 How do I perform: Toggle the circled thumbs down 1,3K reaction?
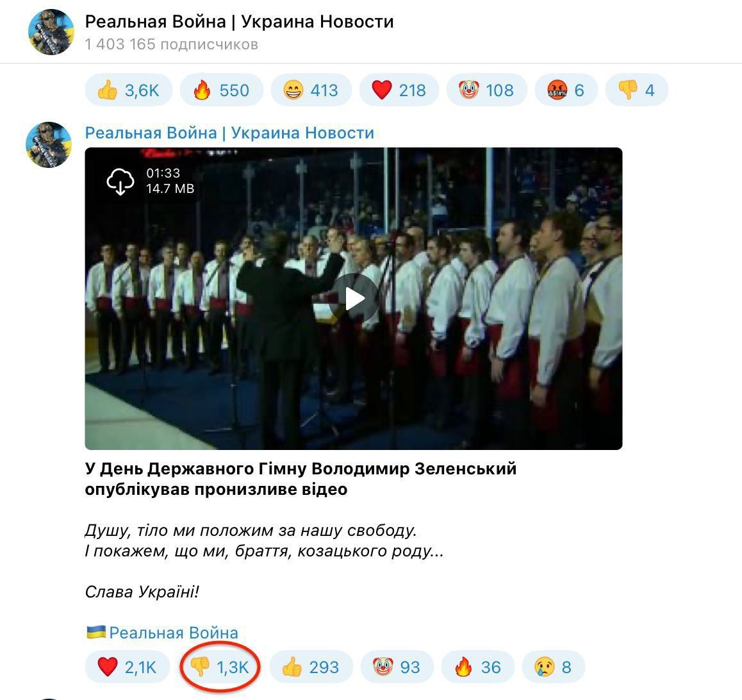tap(219, 667)
